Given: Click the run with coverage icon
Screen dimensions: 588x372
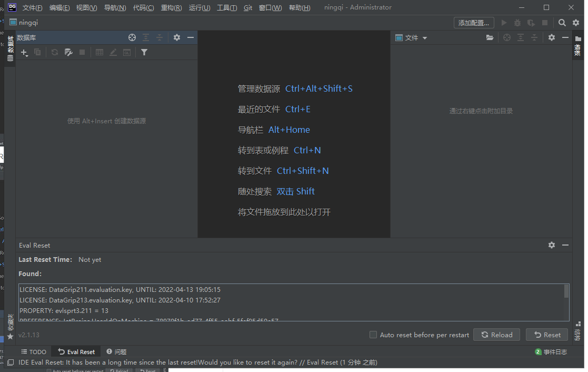Looking at the screenshot, I should point(531,23).
